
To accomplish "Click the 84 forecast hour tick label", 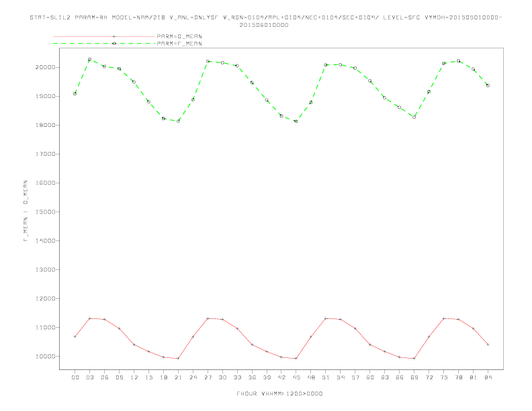I will click(x=488, y=377).
